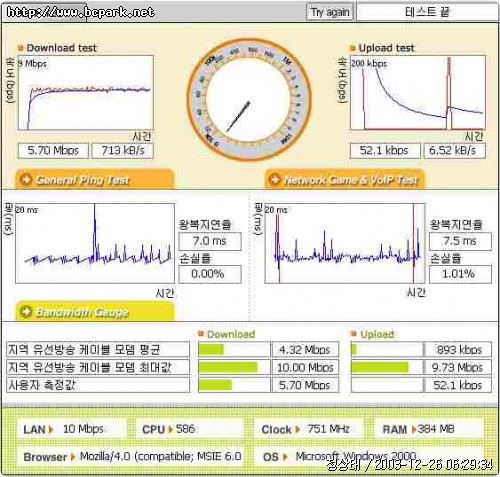
Task: Select the CPU 586 value
Action: [185, 429]
